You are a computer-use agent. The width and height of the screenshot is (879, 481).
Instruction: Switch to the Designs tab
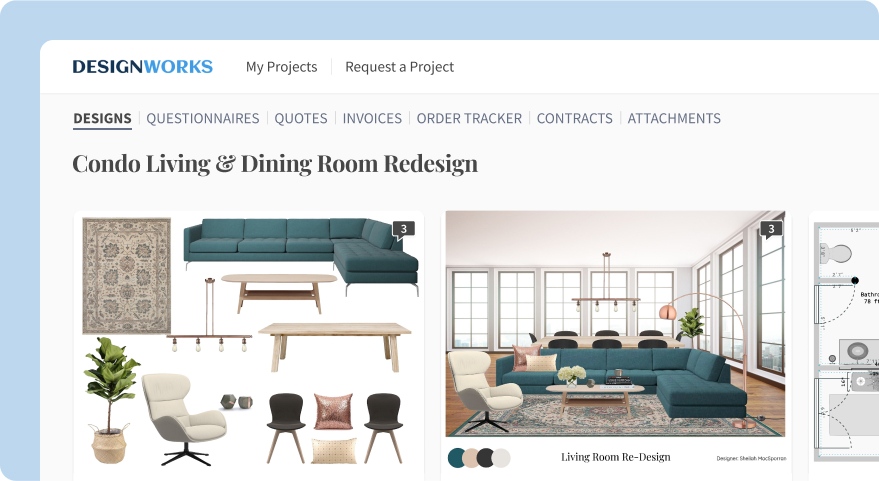103,118
